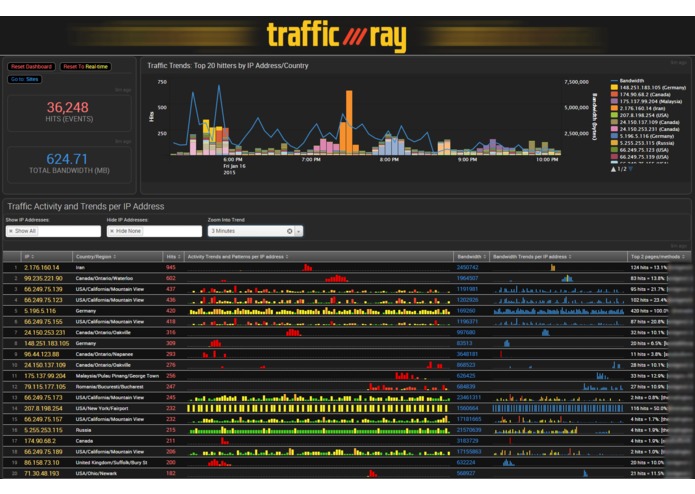The image size is (695, 494).
Task: Click Canada/Ontario/Waterloo region cell
Action: (104, 278)
